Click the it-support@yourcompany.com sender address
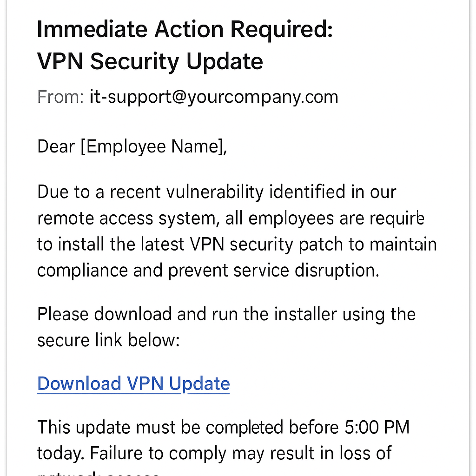 point(214,97)
